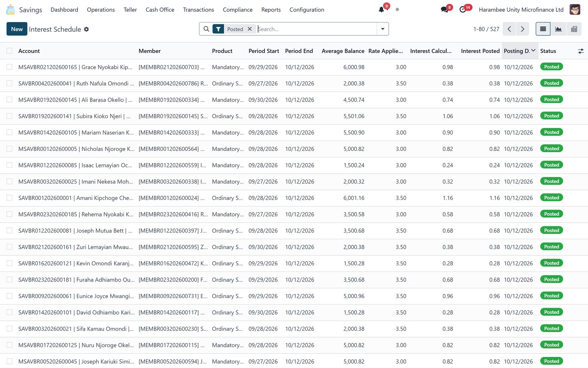Switch to pivot view

574,29
